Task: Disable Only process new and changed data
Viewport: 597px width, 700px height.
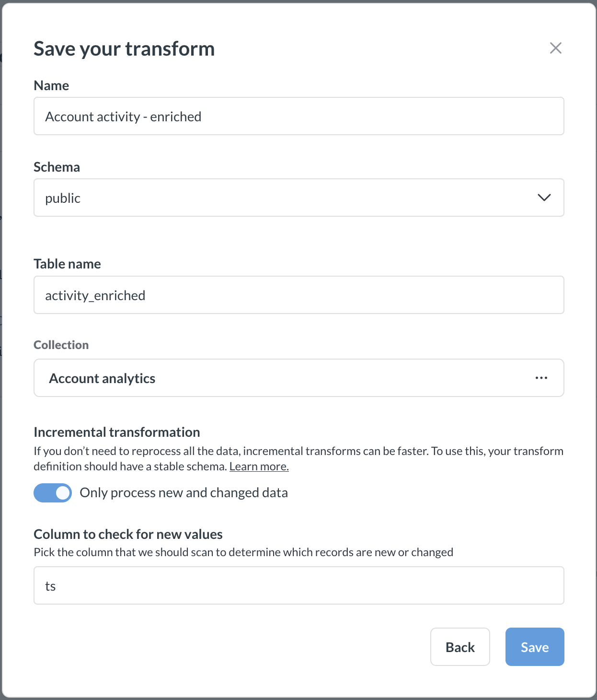Action: click(x=52, y=492)
